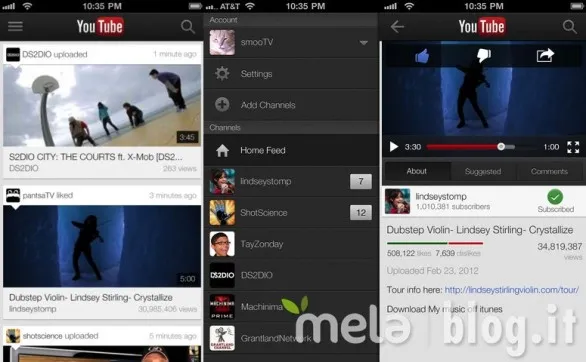
Task: Click the ShotScience unread badge 12
Action: 361,213
